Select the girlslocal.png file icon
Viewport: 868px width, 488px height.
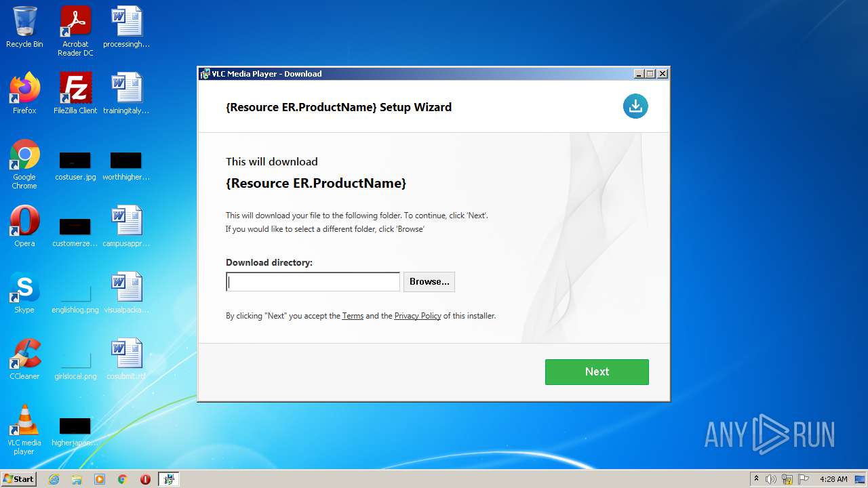[75, 364]
